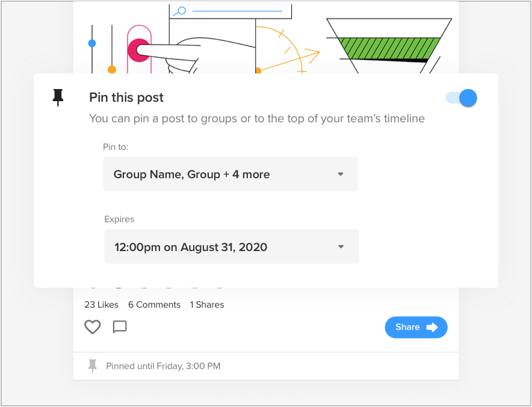Click the blue Share button
The height and width of the screenshot is (407, 532).
(416, 328)
